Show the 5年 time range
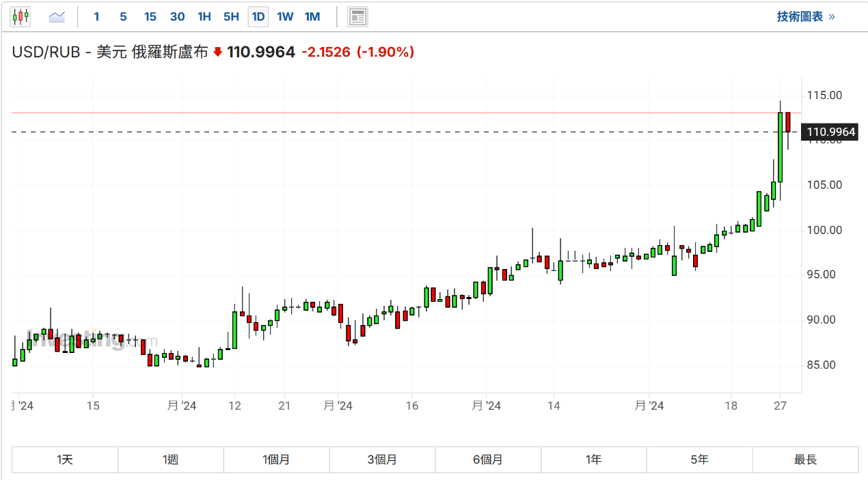This screenshot has width=868, height=480. pyautogui.click(x=700, y=460)
